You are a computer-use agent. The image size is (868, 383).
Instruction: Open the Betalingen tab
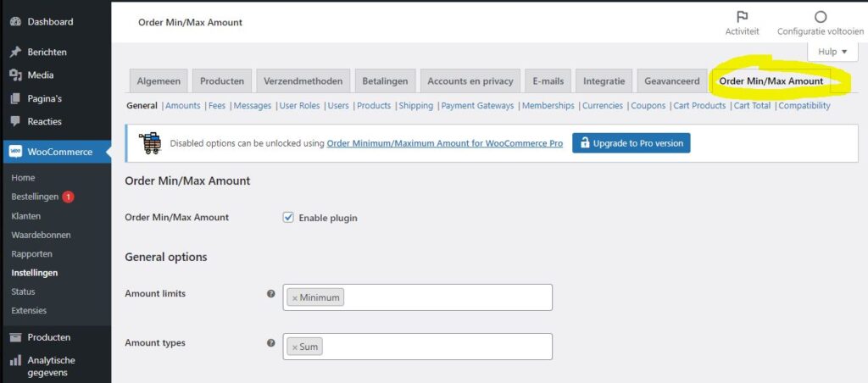(385, 80)
